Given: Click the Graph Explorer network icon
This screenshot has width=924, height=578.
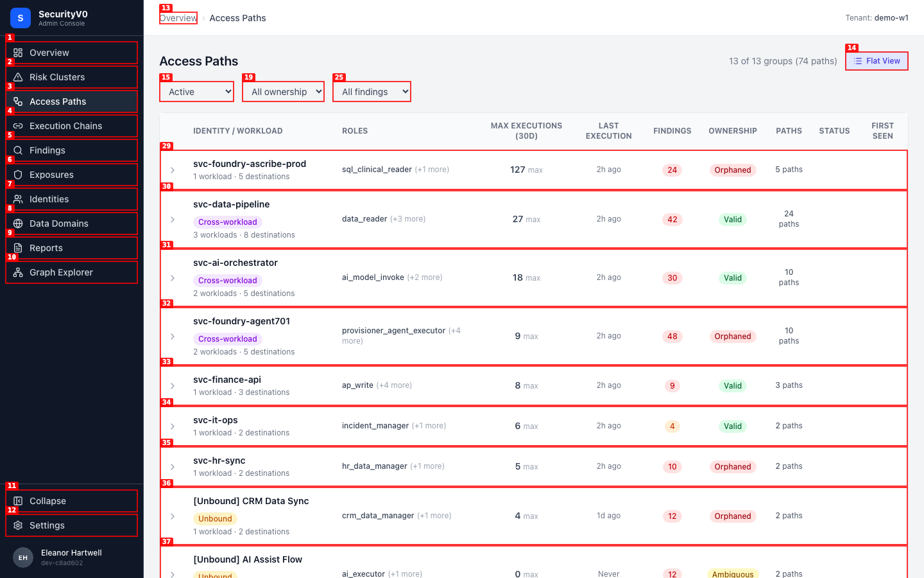Looking at the screenshot, I should (x=18, y=272).
